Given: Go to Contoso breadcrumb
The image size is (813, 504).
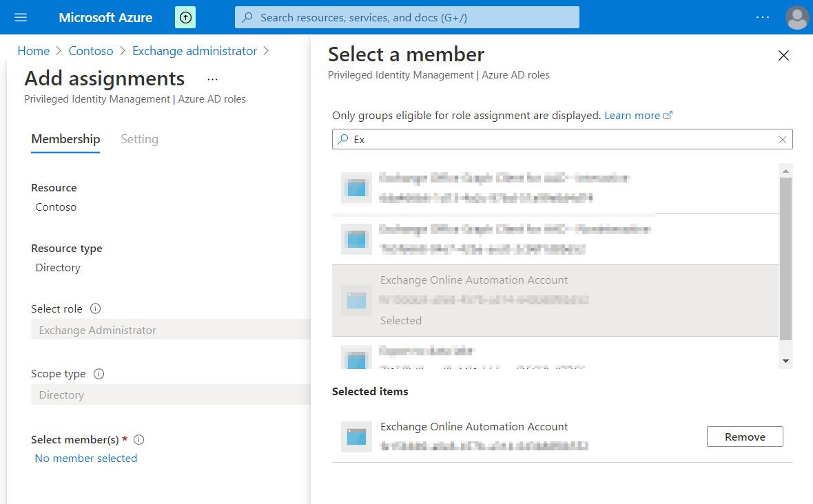Looking at the screenshot, I should tap(91, 51).
